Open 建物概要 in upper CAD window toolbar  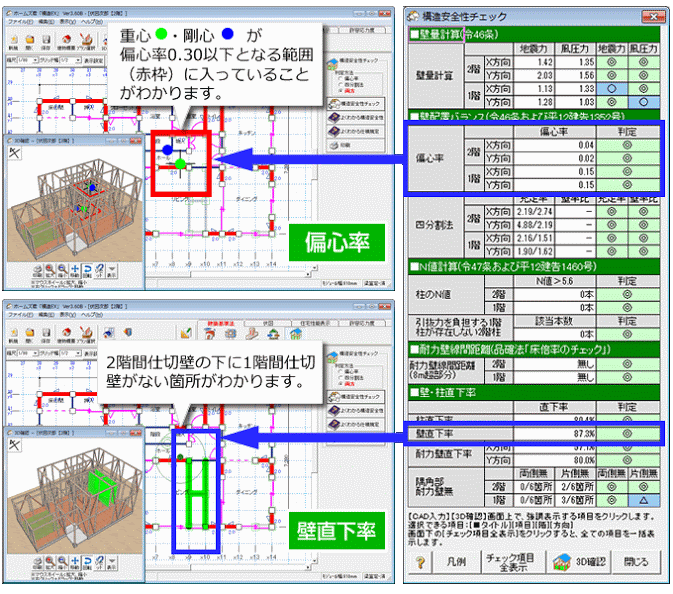click(x=66, y=42)
